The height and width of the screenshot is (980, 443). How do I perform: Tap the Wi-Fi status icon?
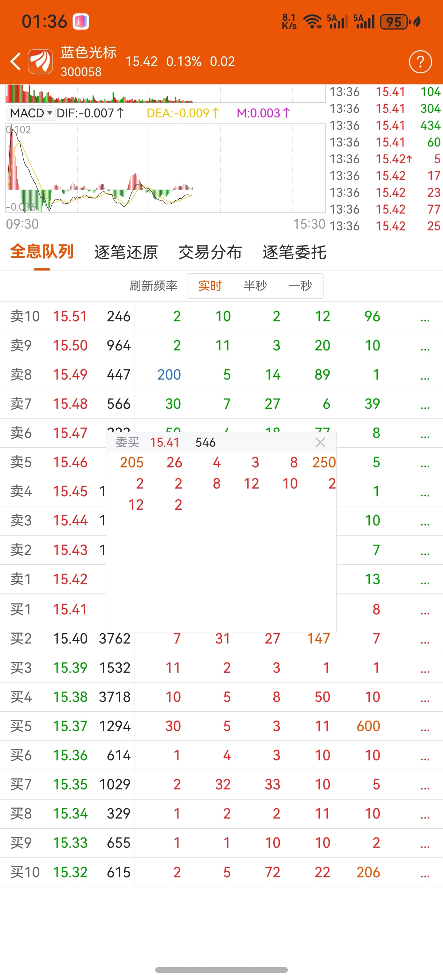point(313,21)
